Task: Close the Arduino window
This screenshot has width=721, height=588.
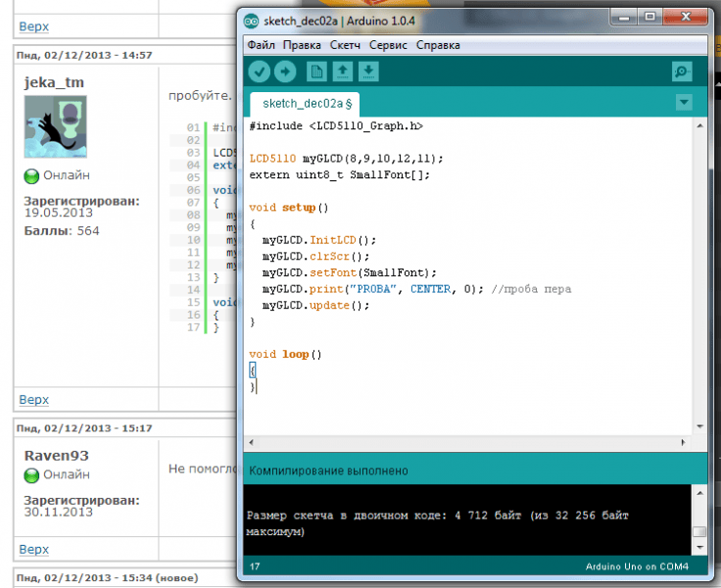Action: point(685,18)
